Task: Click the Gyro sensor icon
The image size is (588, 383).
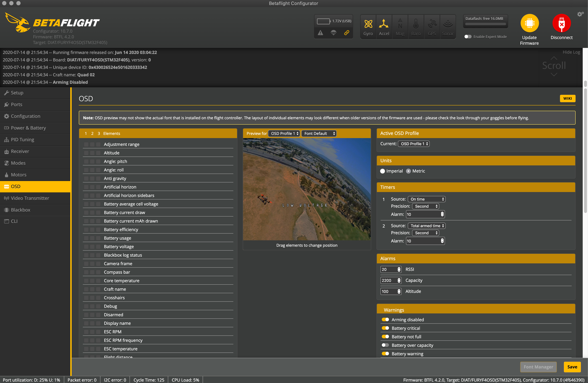Action: pyautogui.click(x=368, y=24)
